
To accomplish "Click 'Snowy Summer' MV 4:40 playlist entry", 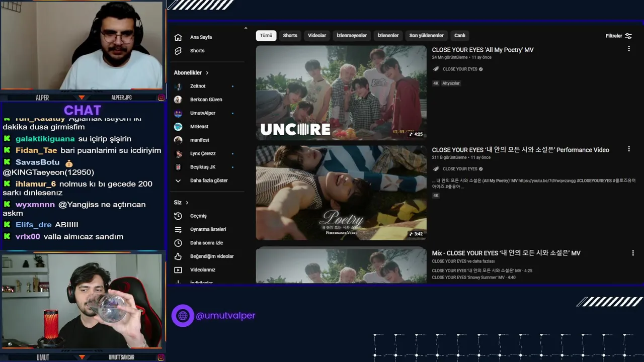I will 473,278.
